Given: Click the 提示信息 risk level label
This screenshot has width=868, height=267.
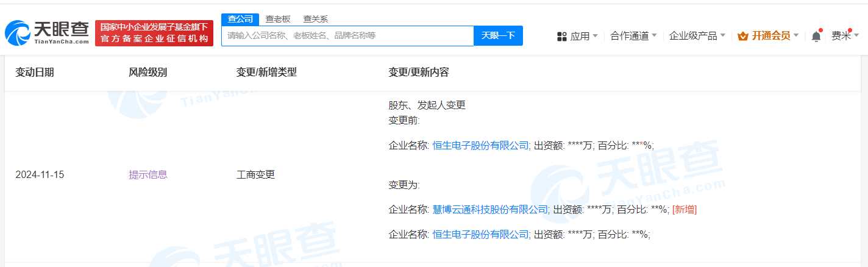Looking at the screenshot, I should (148, 174).
